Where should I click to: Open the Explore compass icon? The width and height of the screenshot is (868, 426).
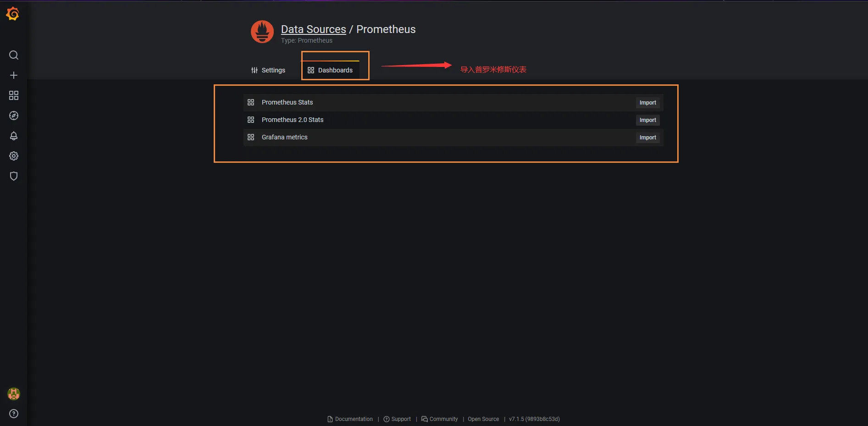[x=14, y=116]
